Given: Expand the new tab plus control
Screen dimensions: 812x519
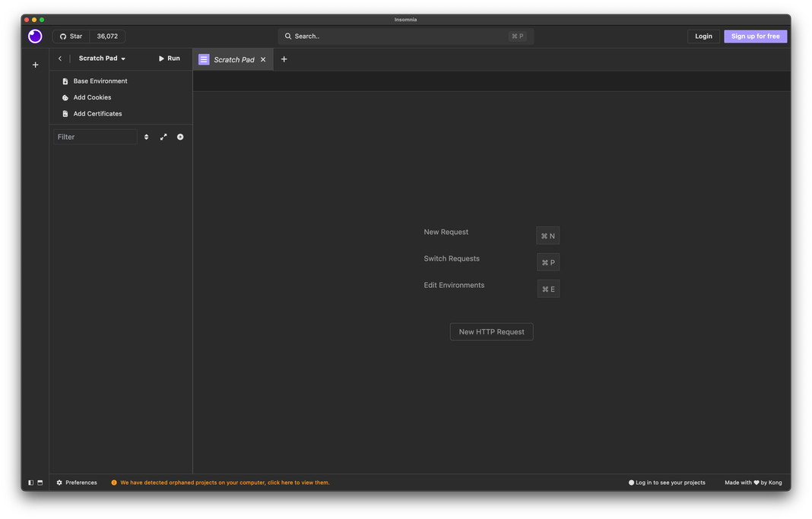Looking at the screenshot, I should click(x=284, y=59).
